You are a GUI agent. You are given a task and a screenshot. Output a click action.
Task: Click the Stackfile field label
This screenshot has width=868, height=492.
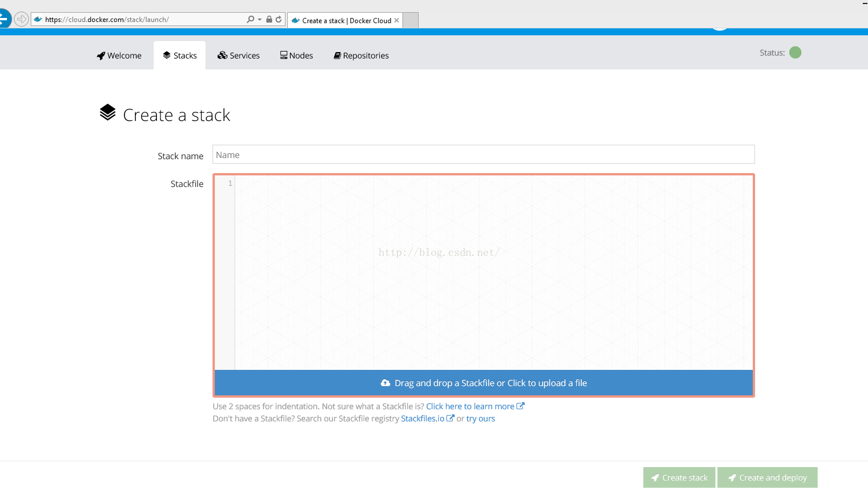(187, 184)
